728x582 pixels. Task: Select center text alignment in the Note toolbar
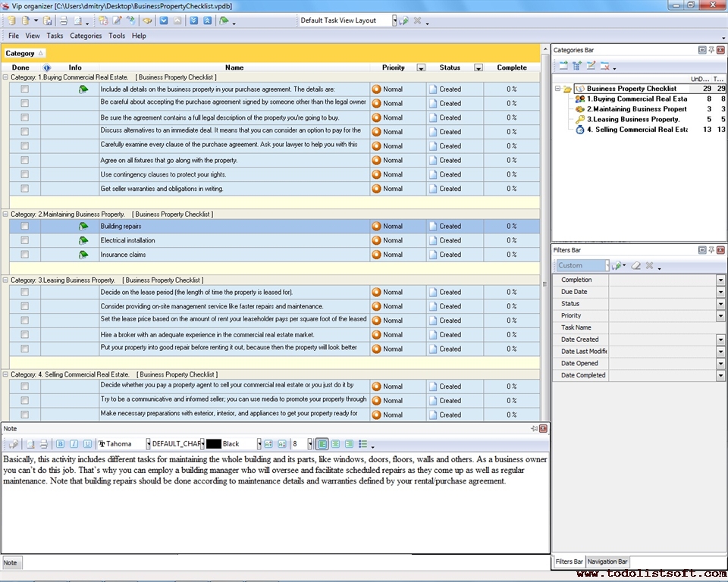[x=335, y=444]
